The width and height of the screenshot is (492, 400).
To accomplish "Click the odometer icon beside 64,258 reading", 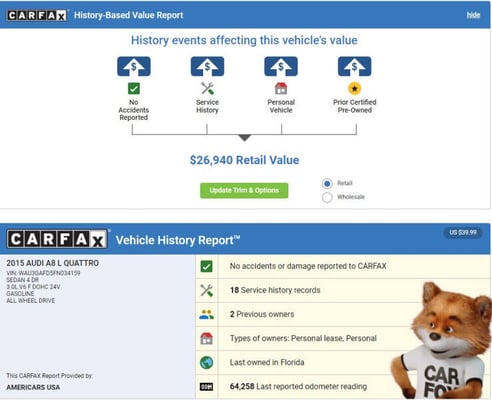I will [206, 387].
